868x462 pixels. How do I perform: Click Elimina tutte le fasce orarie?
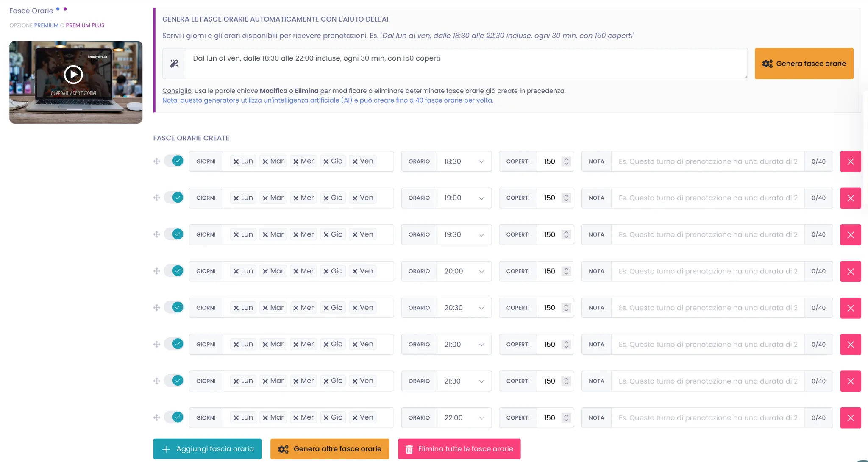tap(459, 449)
